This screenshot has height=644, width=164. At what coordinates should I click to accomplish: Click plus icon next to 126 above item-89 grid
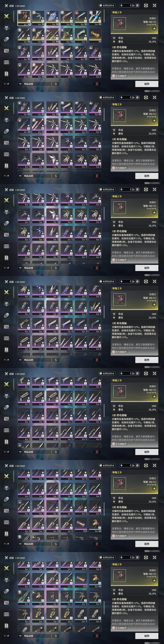(x=137, y=5)
